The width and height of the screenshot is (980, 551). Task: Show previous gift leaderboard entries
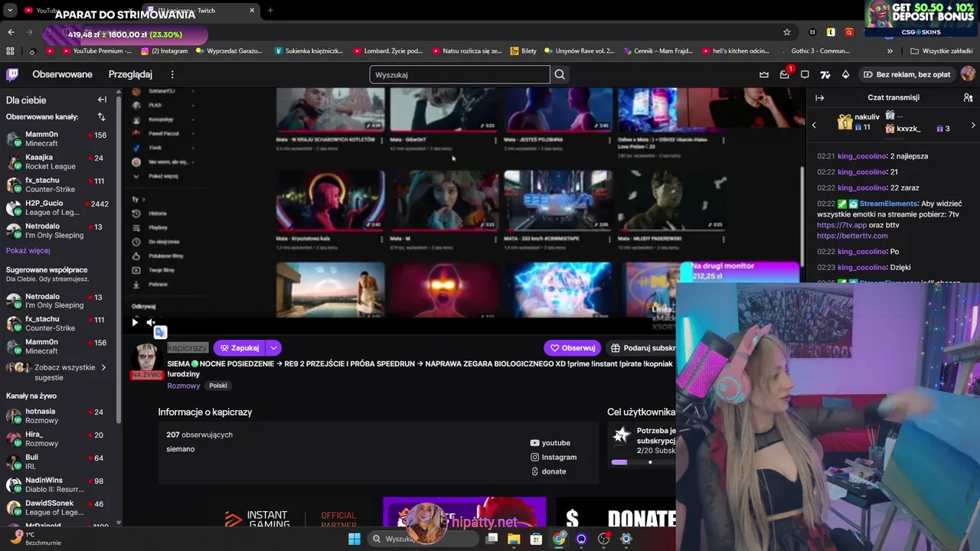pyautogui.click(x=814, y=125)
